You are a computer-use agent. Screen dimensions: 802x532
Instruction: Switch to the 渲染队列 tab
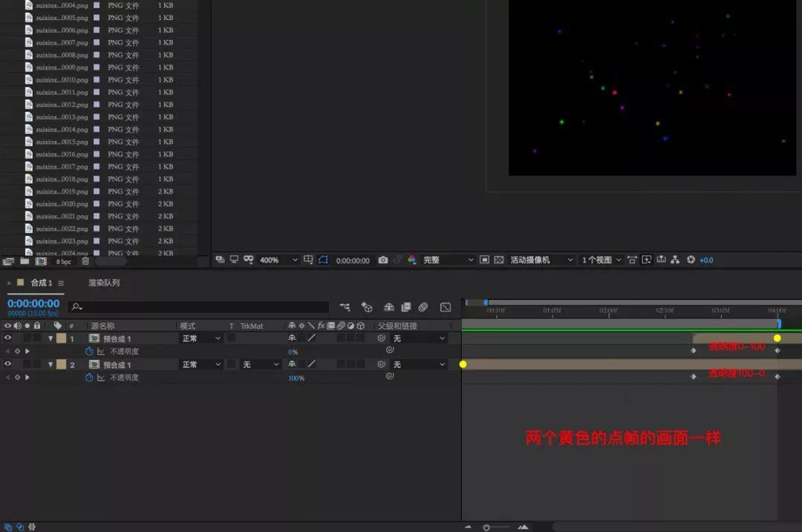point(104,283)
